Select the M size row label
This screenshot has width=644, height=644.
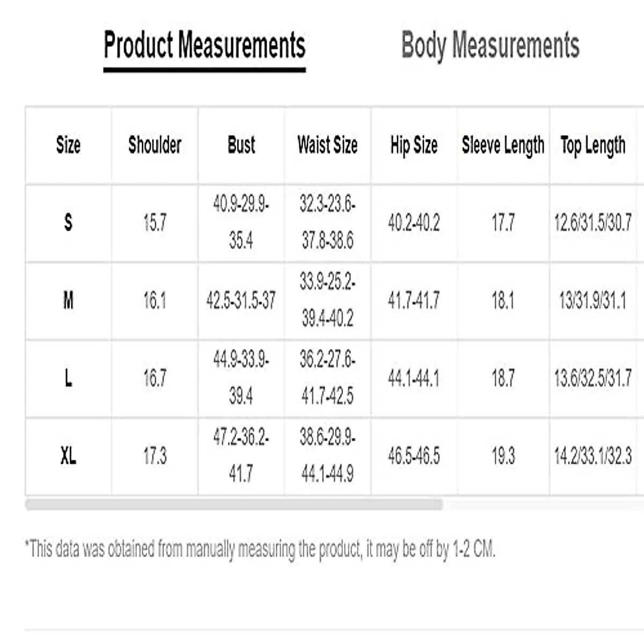[68, 301]
